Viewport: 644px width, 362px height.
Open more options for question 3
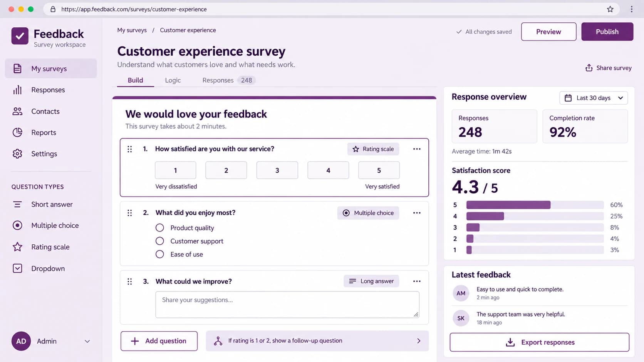pyautogui.click(x=417, y=281)
